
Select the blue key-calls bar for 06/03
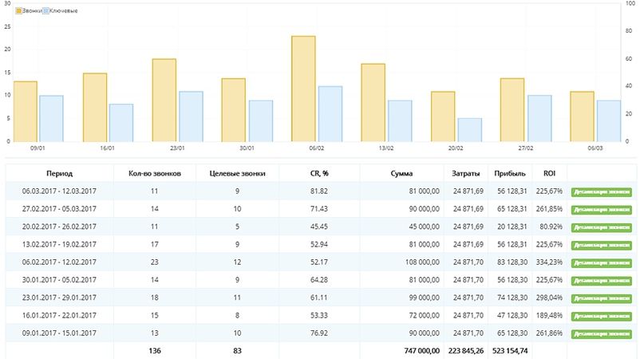pos(609,121)
